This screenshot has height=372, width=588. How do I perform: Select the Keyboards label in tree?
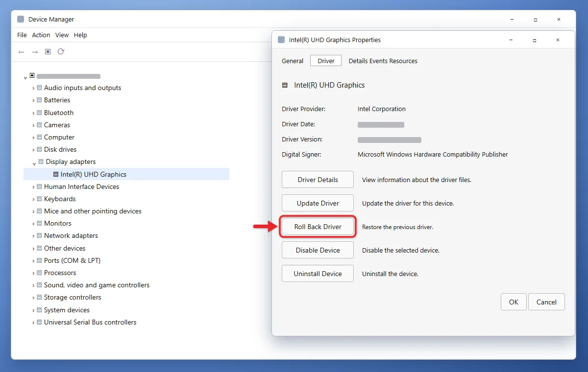pos(60,199)
